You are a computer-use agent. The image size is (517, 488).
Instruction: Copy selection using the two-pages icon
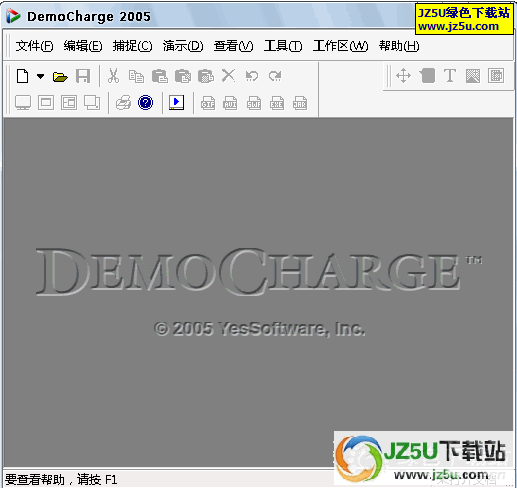click(137, 76)
